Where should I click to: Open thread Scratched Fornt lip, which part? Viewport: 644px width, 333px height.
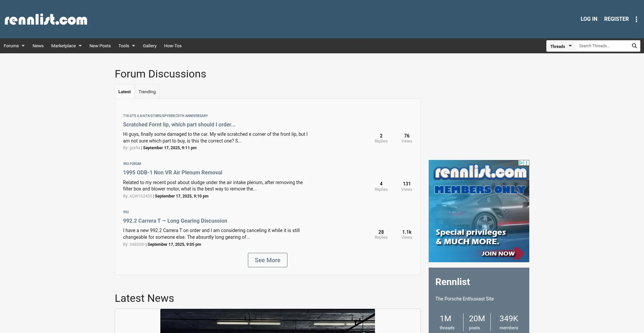179,124
